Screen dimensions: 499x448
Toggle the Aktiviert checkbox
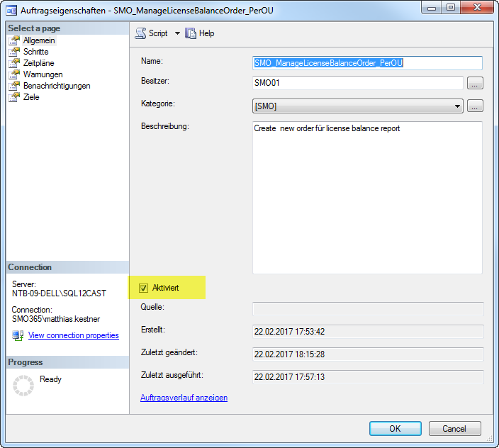144,288
